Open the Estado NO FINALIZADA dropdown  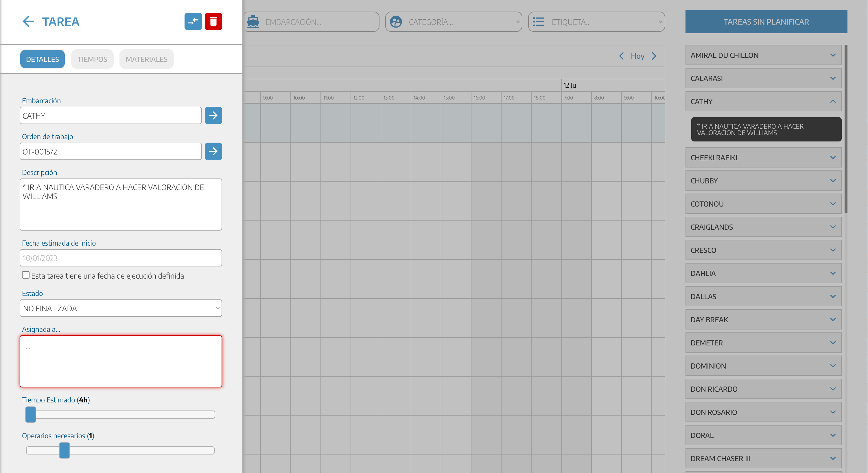pos(121,308)
